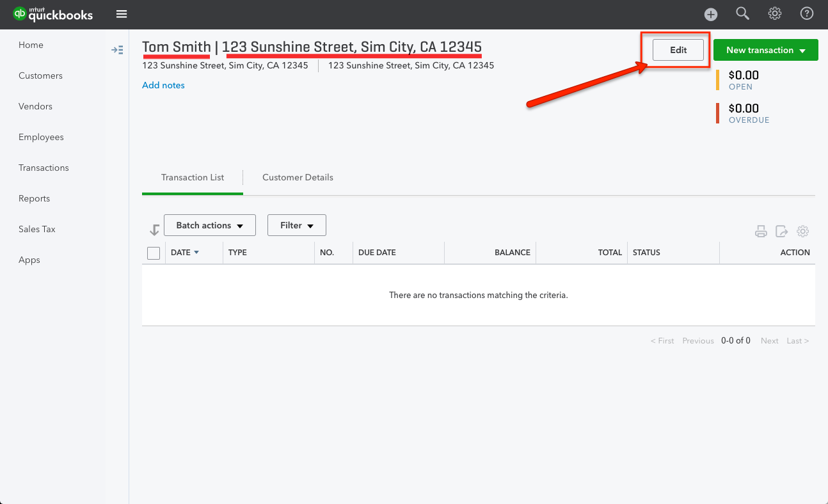The width and height of the screenshot is (828, 504).
Task: Export the transaction list
Action: pos(781,231)
